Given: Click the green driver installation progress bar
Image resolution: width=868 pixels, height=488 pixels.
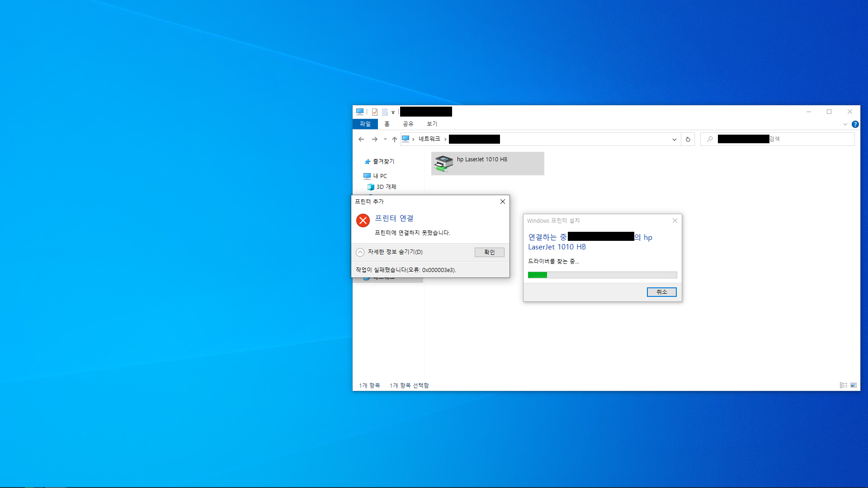Looking at the screenshot, I should (x=538, y=275).
